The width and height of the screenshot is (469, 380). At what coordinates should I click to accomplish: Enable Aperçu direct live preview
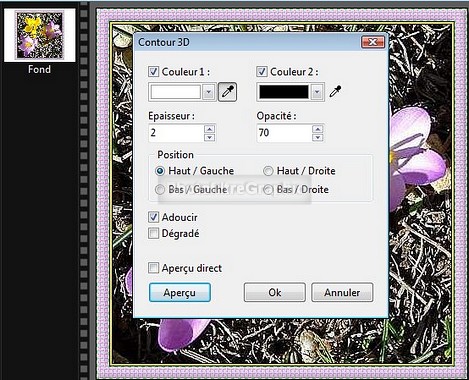pos(153,268)
